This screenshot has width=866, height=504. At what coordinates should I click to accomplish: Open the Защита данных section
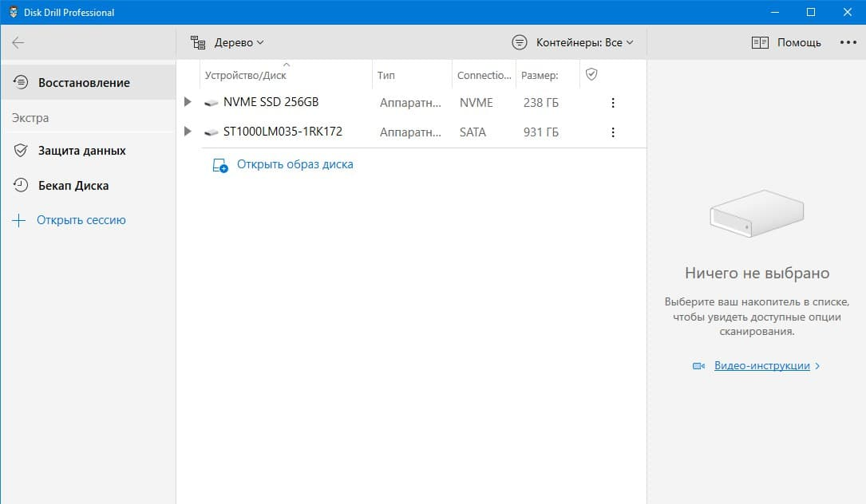(x=81, y=151)
